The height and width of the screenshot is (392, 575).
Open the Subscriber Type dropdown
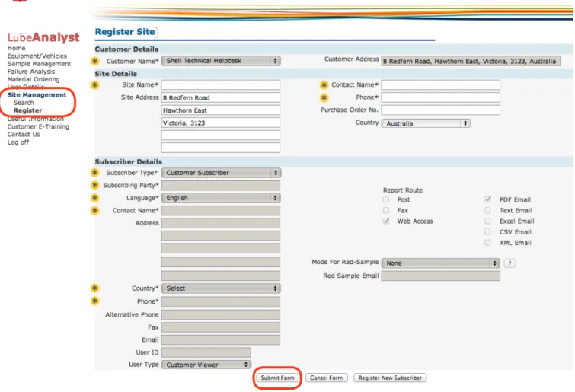(221, 173)
